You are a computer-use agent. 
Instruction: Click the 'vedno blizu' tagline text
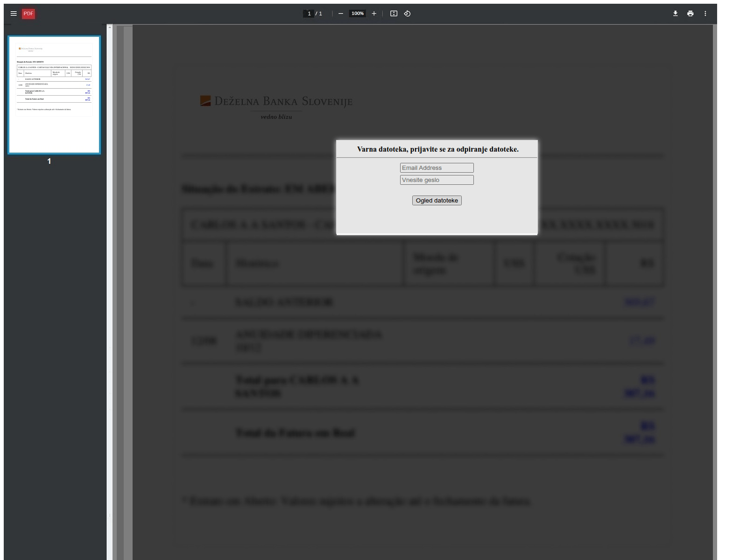276,117
